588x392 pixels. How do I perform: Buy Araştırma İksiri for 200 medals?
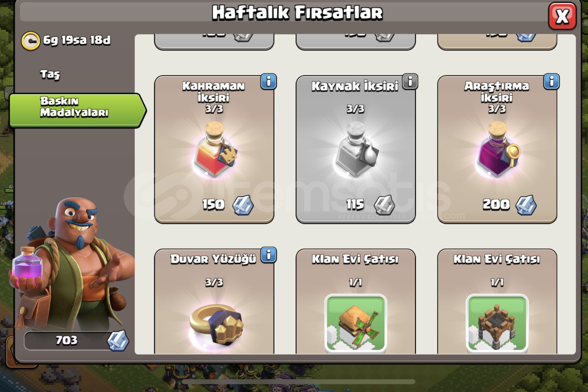510,205
